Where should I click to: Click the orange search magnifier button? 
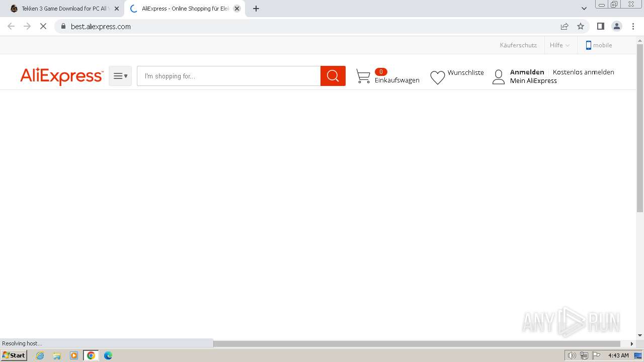tap(333, 76)
